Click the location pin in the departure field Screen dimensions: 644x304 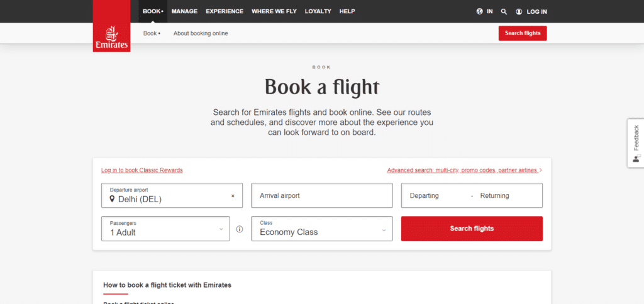(112, 199)
